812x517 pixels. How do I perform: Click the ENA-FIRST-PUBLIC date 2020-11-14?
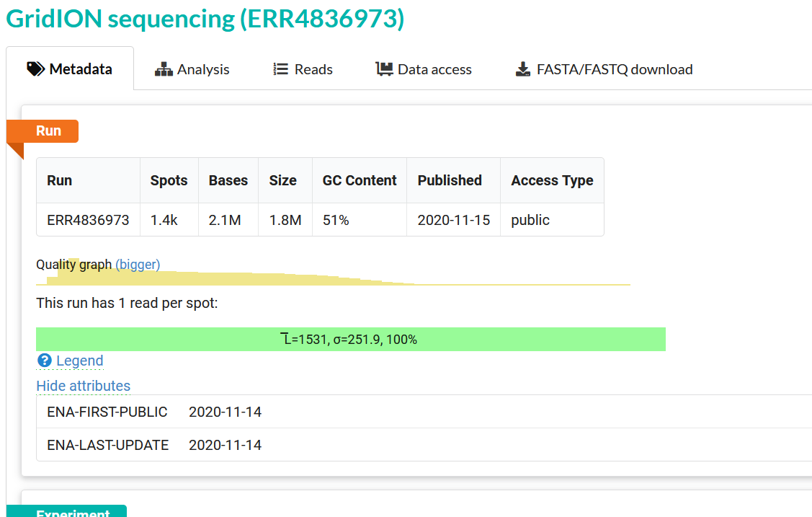pyautogui.click(x=226, y=412)
